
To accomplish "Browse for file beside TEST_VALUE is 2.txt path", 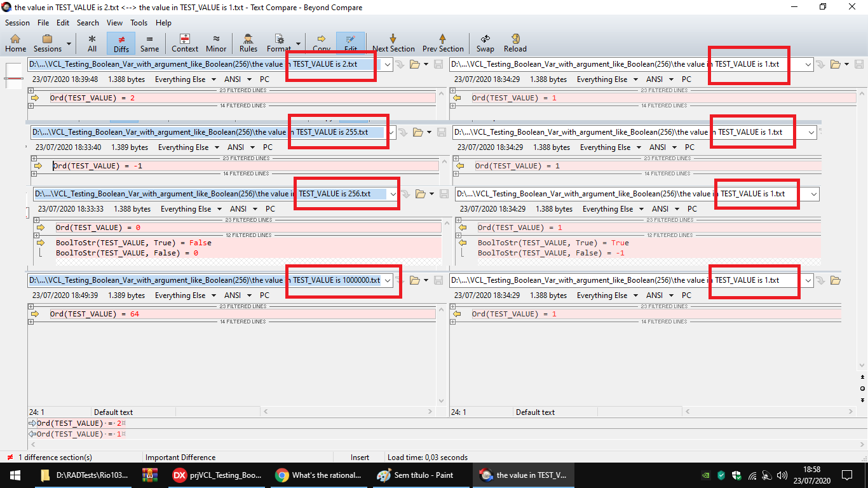I will (415, 64).
